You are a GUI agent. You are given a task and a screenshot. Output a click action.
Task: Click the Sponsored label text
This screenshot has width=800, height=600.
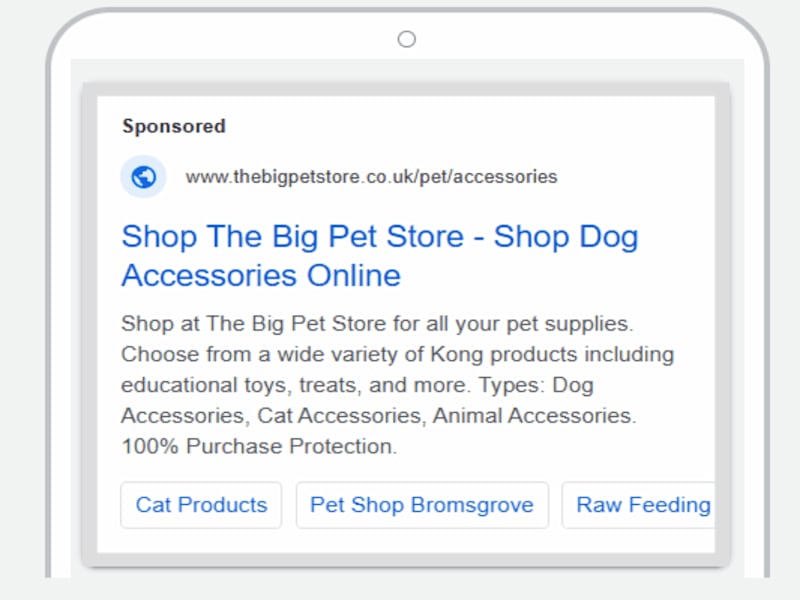point(173,126)
